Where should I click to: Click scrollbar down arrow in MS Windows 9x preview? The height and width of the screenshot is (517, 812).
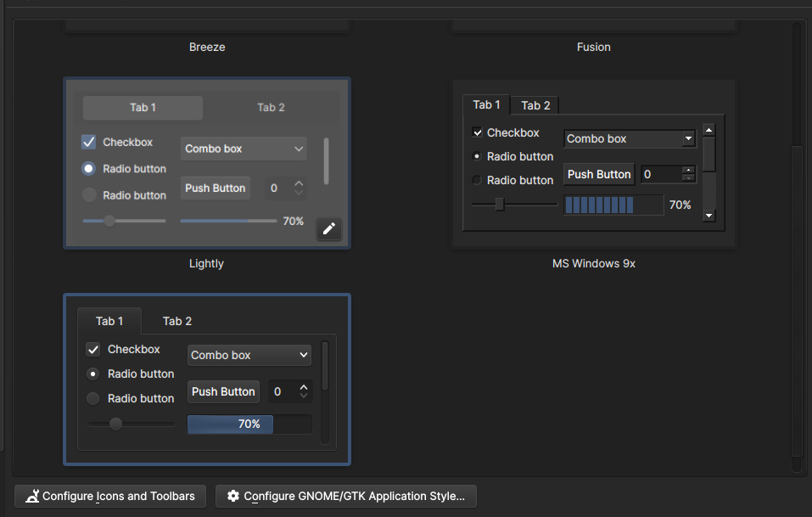point(709,216)
